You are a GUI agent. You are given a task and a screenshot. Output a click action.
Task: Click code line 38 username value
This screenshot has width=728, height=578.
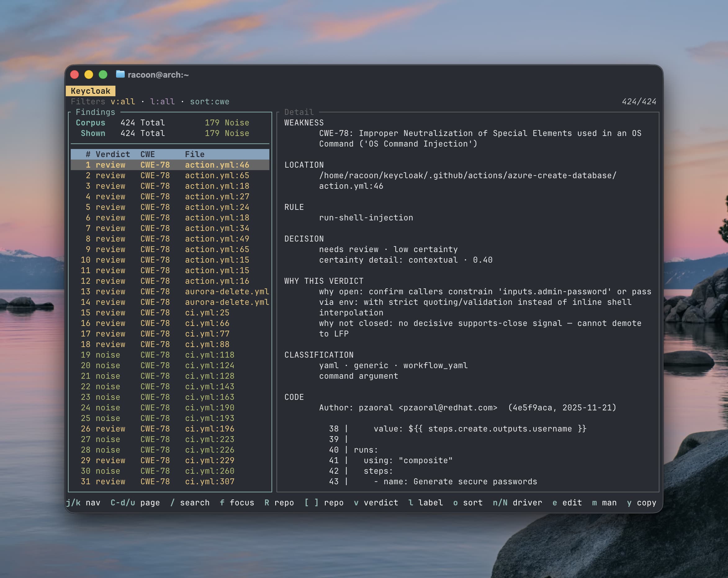(457, 429)
